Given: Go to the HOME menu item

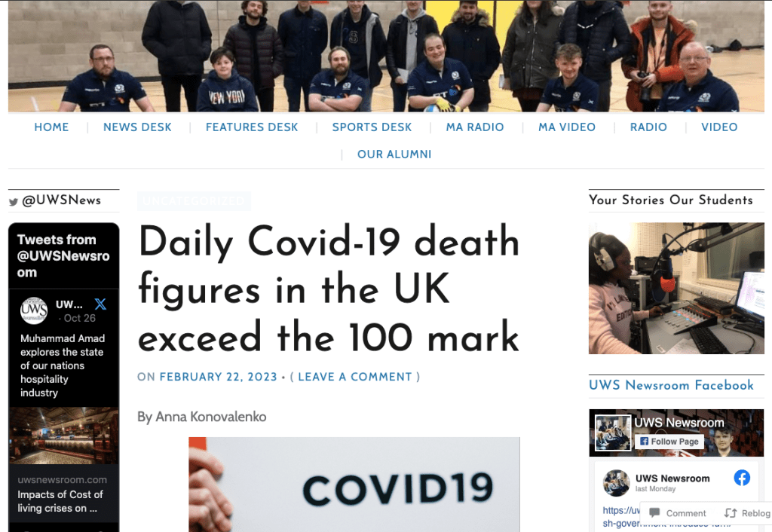Looking at the screenshot, I should [52, 127].
